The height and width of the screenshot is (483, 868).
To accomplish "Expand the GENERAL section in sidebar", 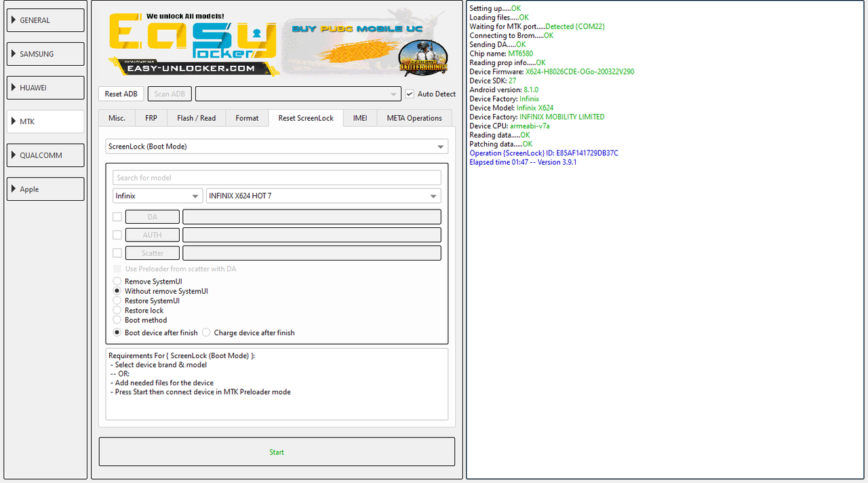I will 45,20.
